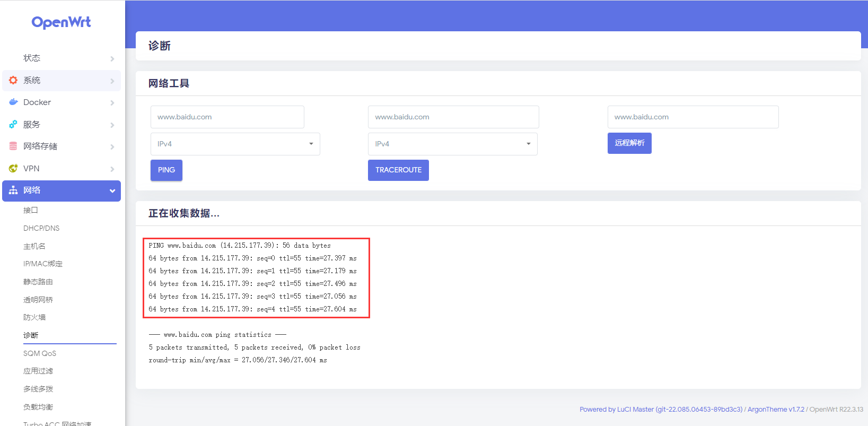Open the IPv4 dropdown above TRACEROUTE

pyautogui.click(x=453, y=144)
